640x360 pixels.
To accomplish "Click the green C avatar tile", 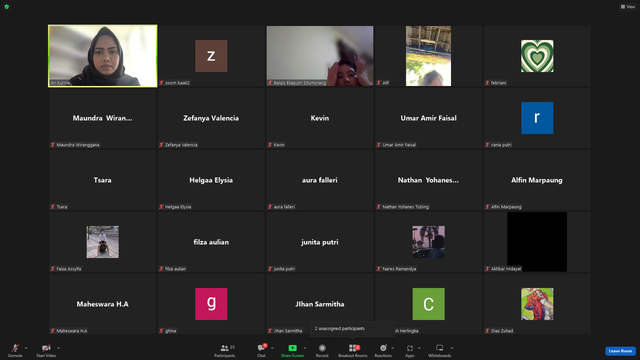I will (x=429, y=304).
